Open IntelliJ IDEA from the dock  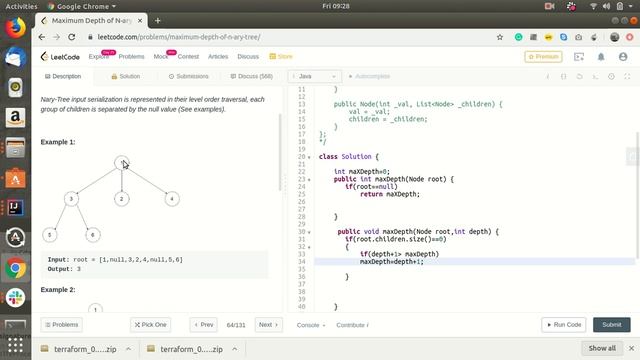pos(15,208)
